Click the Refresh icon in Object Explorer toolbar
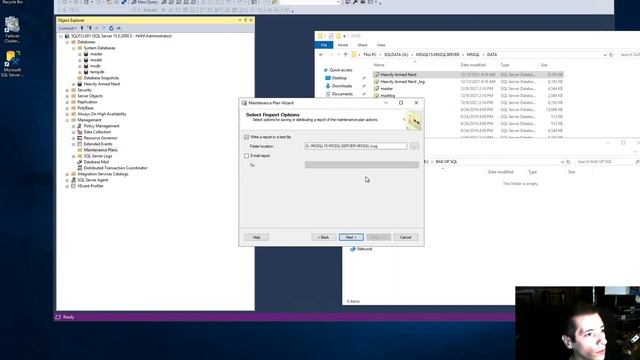 (x=111, y=28)
